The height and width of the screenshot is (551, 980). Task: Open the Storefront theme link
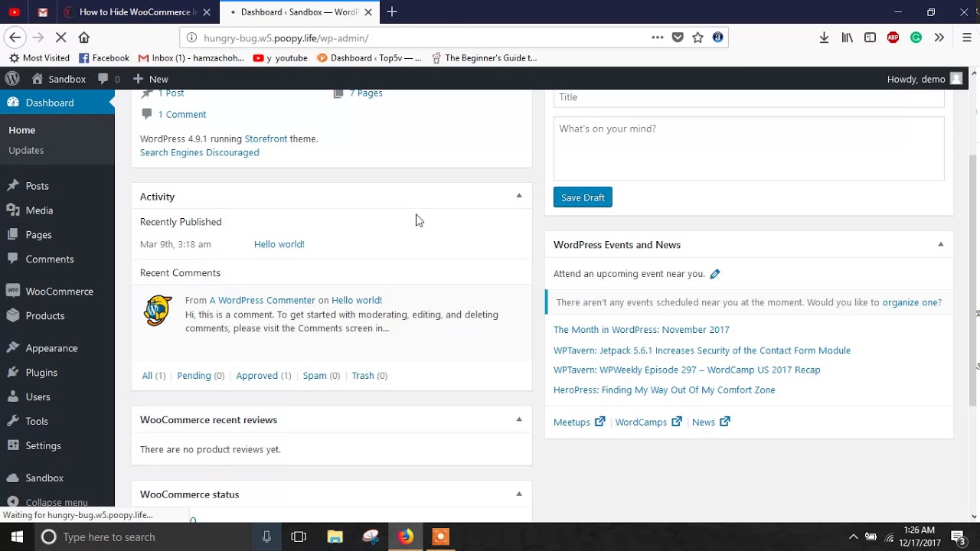tap(266, 139)
